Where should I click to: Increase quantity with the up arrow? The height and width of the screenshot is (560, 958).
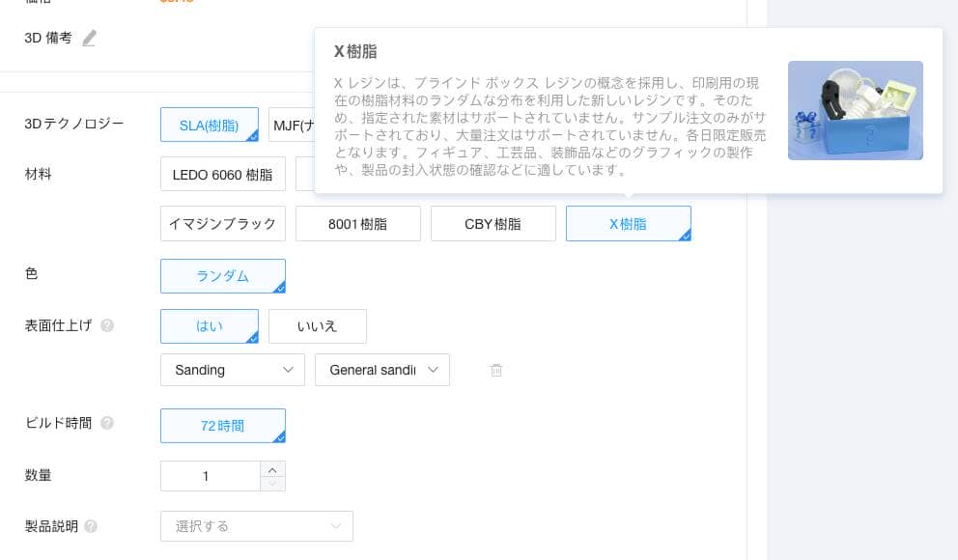click(x=272, y=469)
